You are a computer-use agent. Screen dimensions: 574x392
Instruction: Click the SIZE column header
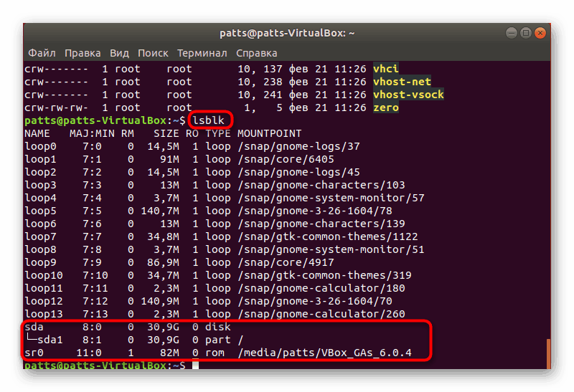[166, 133]
